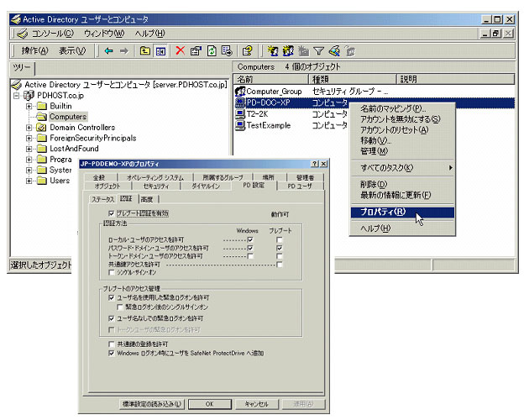524x420 pixels.
Task: Toggle Windows checkbox for token domain user
Action: [250, 256]
